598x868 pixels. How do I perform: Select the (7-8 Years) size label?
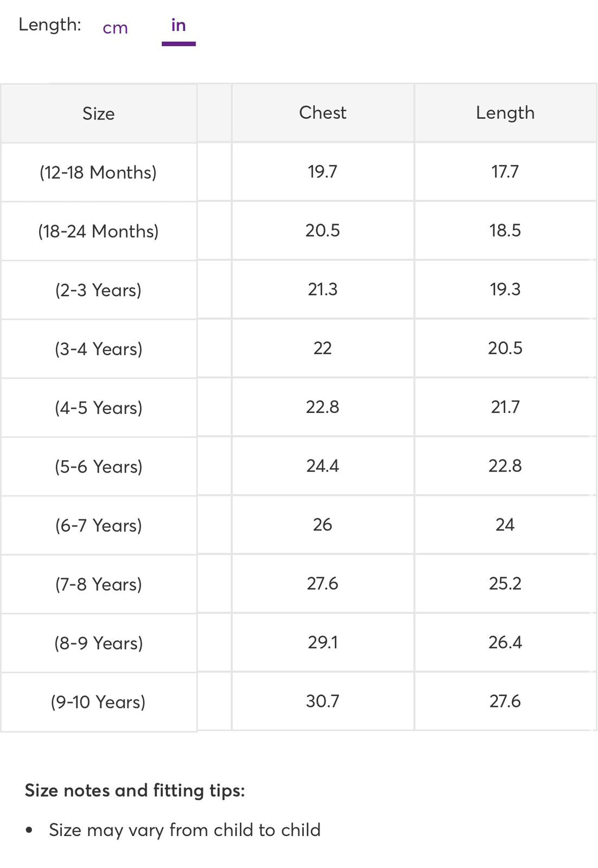(x=98, y=584)
